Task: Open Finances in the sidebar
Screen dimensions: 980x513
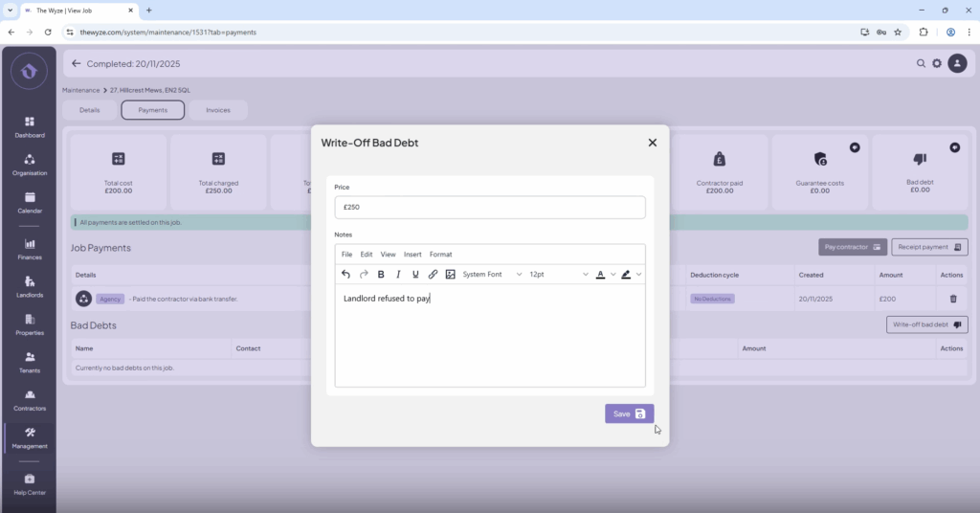Action: [x=30, y=249]
